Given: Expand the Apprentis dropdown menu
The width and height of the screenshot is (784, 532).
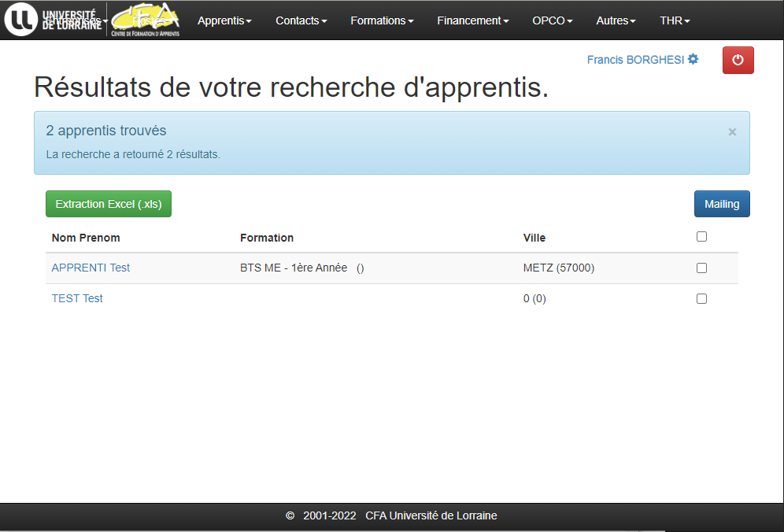Looking at the screenshot, I should [x=224, y=20].
